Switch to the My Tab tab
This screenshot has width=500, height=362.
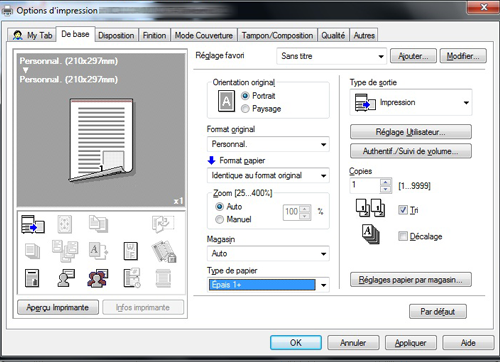coord(33,35)
